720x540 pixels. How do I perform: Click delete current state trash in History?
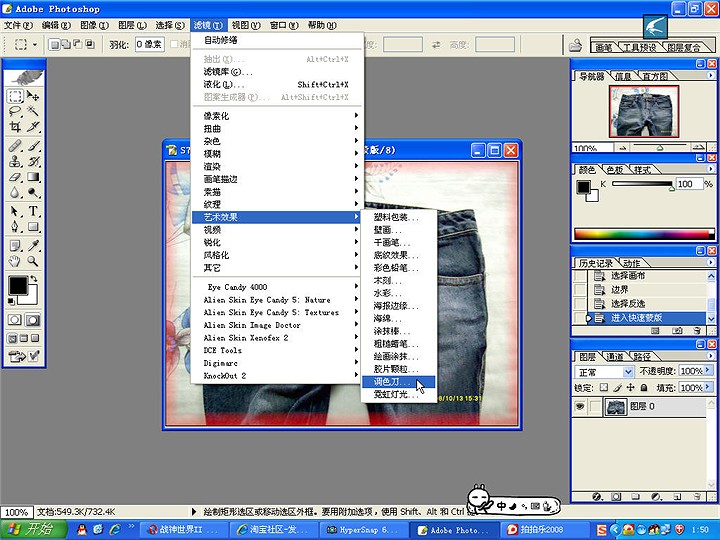tap(697, 330)
